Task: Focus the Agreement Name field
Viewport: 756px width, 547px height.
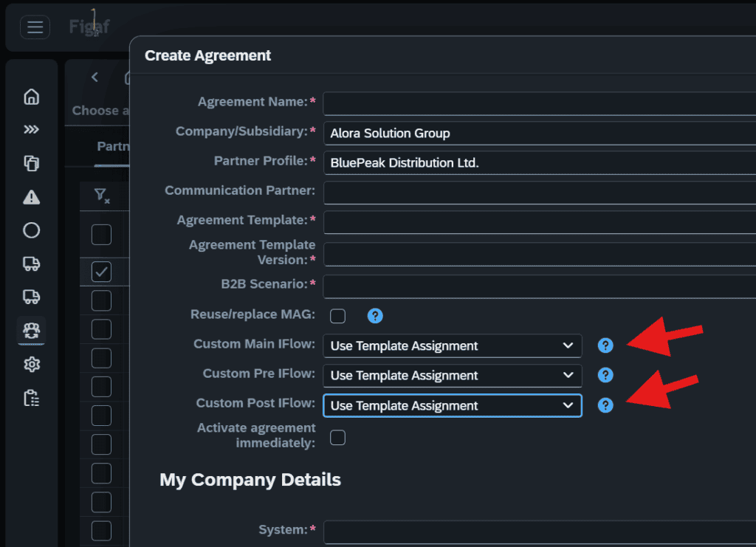Action: pos(540,103)
